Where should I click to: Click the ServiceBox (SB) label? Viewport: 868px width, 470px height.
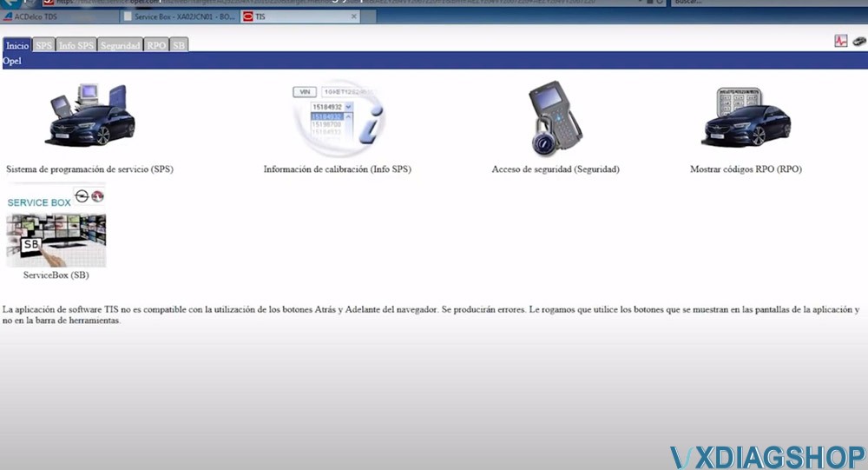[x=56, y=275]
